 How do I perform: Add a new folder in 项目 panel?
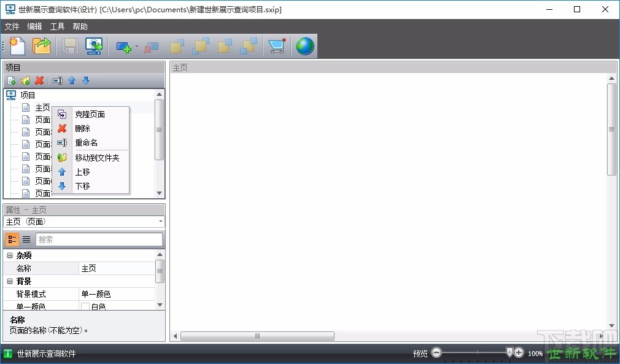pos(25,80)
